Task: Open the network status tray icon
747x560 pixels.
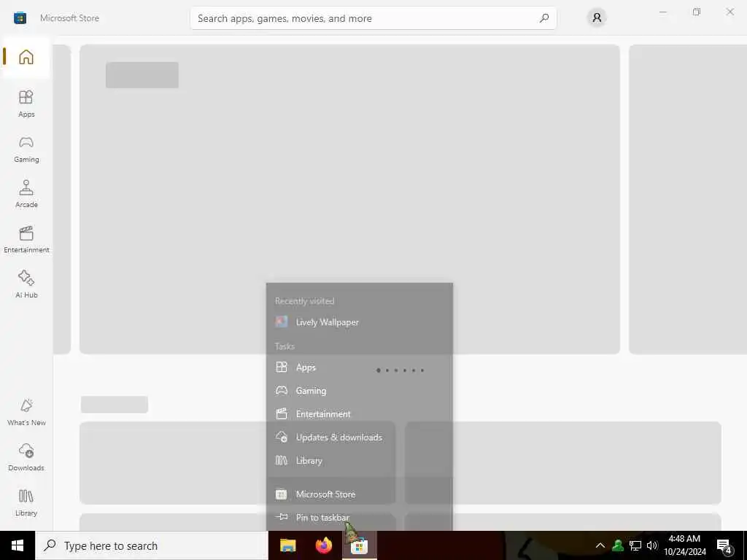Action: click(635, 545)
